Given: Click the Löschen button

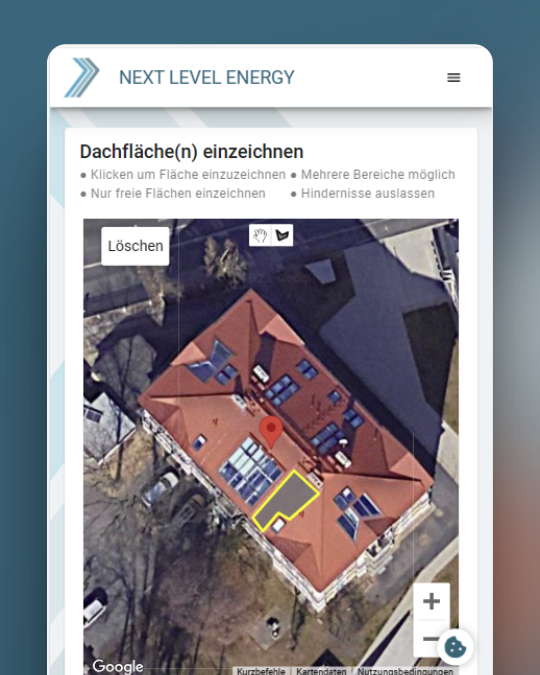Looking at the screenshot, I should tap(135, 246).
